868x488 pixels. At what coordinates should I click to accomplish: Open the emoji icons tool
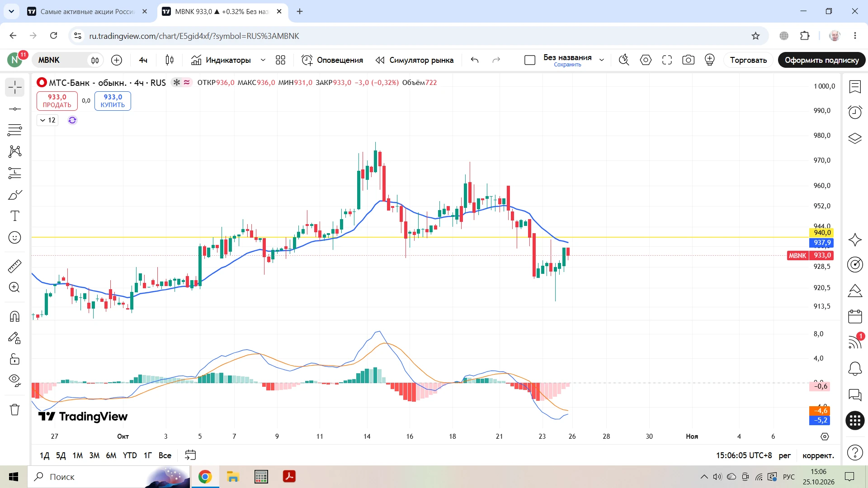(x=14, y=238)
